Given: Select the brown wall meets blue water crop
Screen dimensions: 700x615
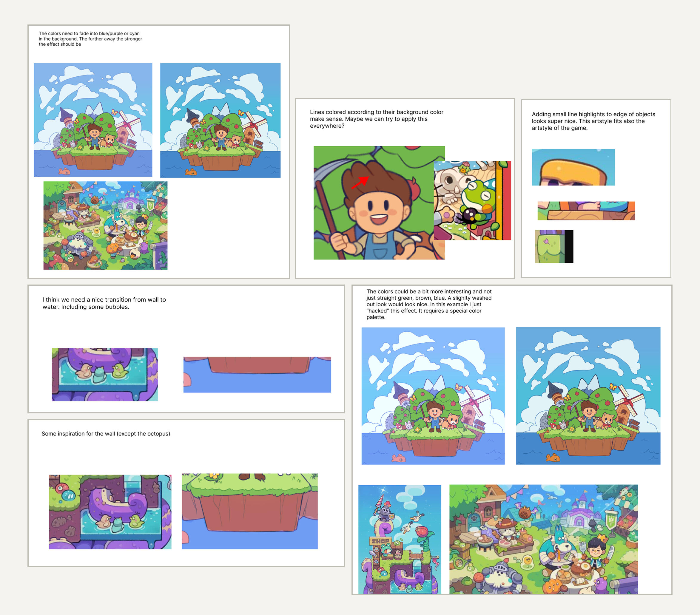Looking at the screenshot, I should (257, 374).
